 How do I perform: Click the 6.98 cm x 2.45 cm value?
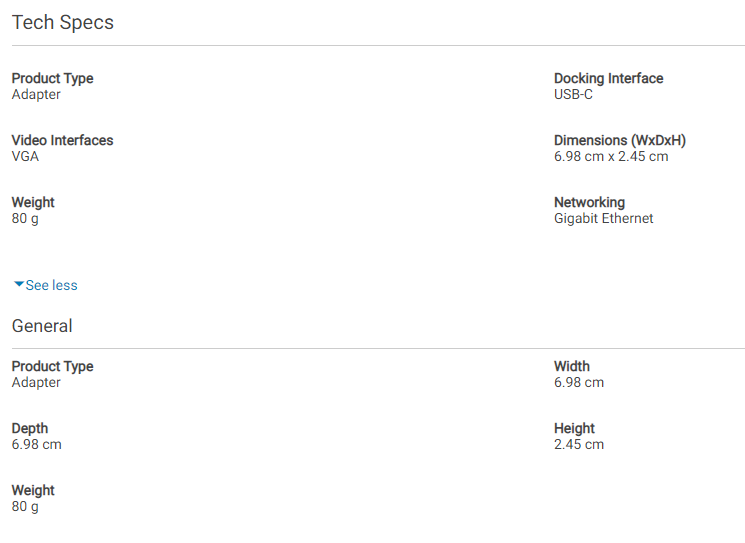pos(611,157)
